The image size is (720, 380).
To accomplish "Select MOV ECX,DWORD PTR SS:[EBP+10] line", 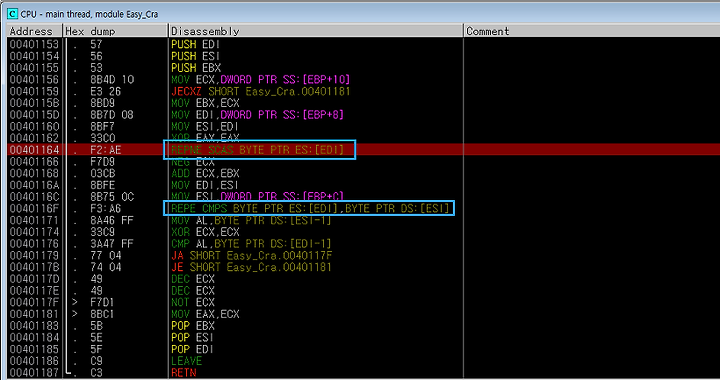I will 260,79.
